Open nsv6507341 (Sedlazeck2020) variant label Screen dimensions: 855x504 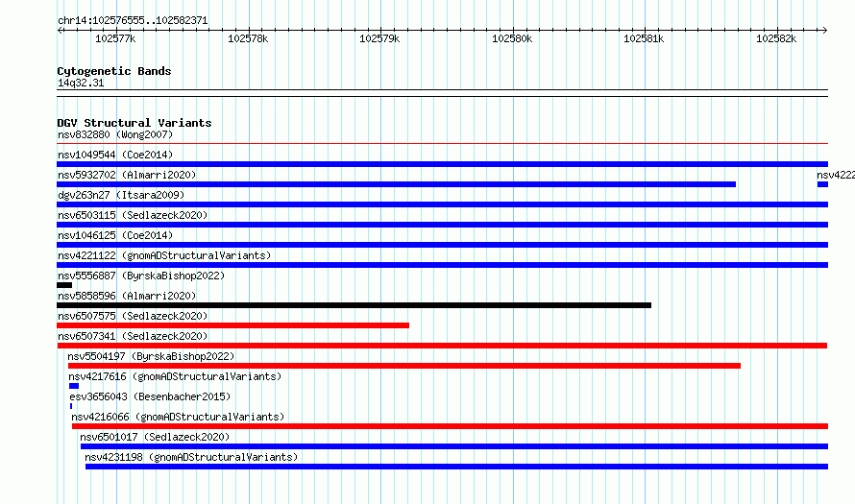[133, 336]
